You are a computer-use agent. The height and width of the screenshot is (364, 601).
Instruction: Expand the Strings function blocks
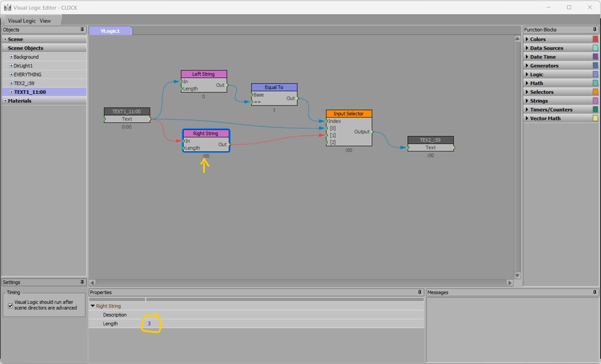click(x=526, y=101)
